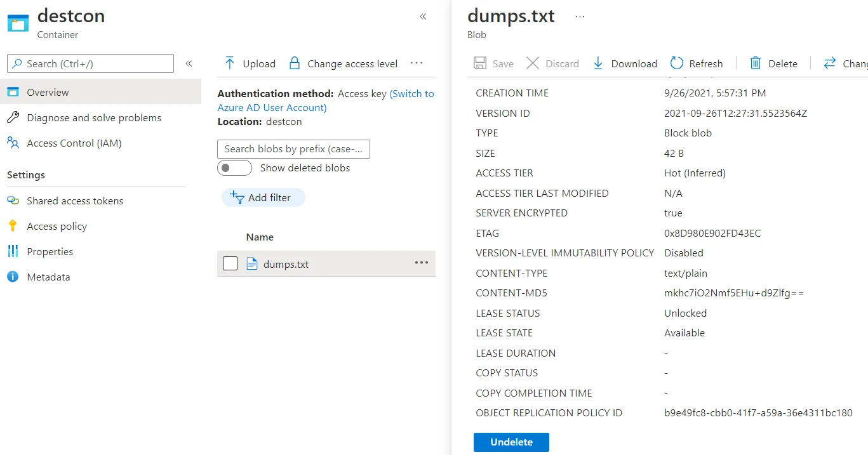The image size is (868, 455).
Task: Click the Search blobs by prefix field
Action: click(293, 148)
